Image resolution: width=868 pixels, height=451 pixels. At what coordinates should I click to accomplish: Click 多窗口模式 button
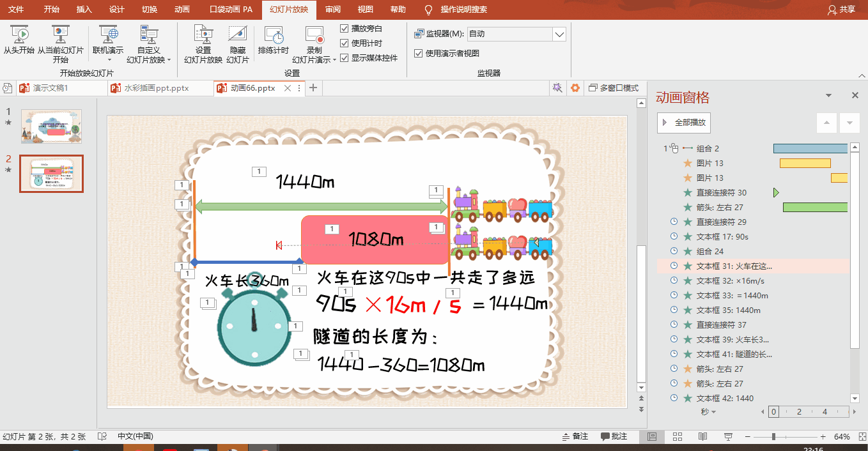(614, 88)
